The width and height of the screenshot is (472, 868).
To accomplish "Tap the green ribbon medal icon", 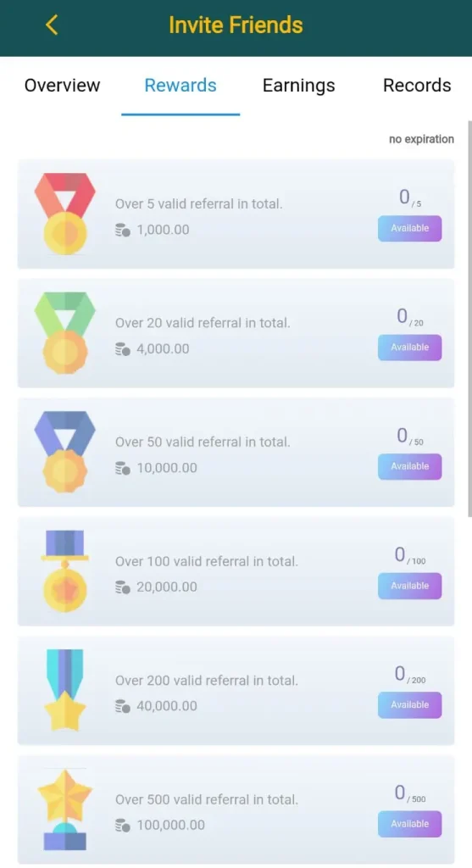I will pos(64,332).
